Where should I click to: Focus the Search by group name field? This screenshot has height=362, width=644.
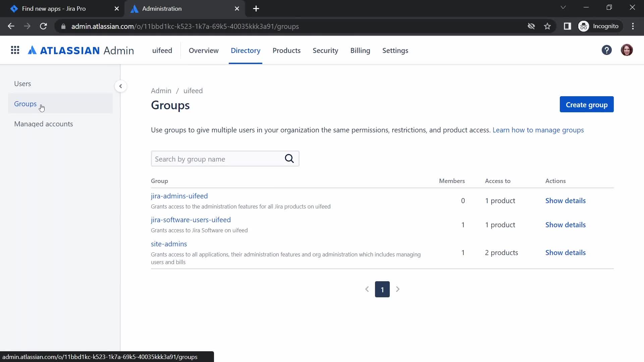click(225, 159)
